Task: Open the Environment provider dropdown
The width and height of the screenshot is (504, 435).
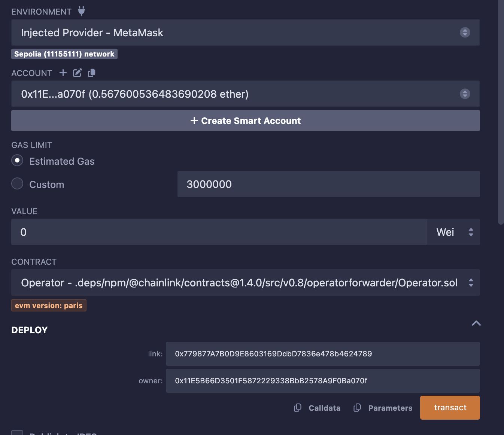Action: tap(245, 33)
